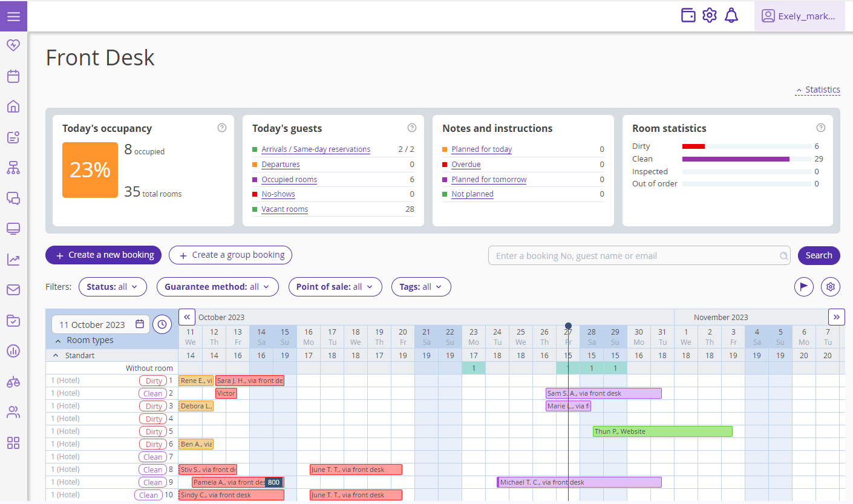
Task: Open the Arrivals / Same-day reservations link
Action: point(316,149)
